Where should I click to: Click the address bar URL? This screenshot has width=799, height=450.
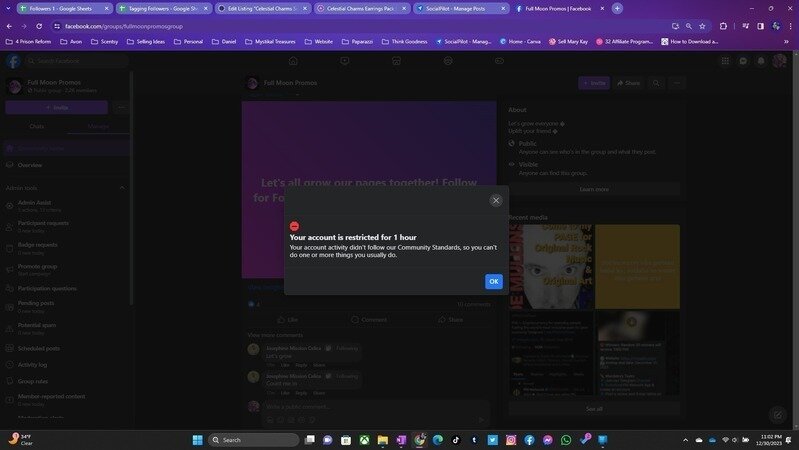point(200,26)
